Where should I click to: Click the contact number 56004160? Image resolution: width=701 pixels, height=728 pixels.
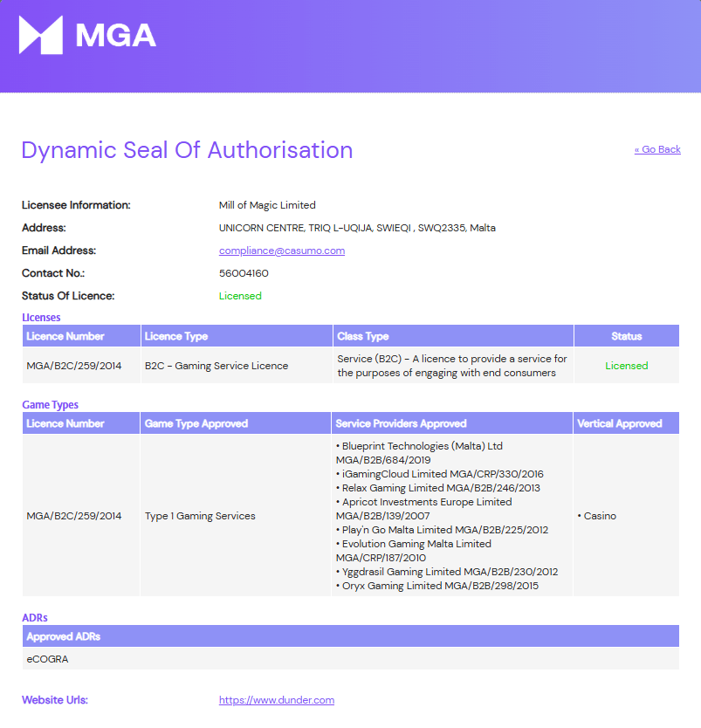coord(244,273)
